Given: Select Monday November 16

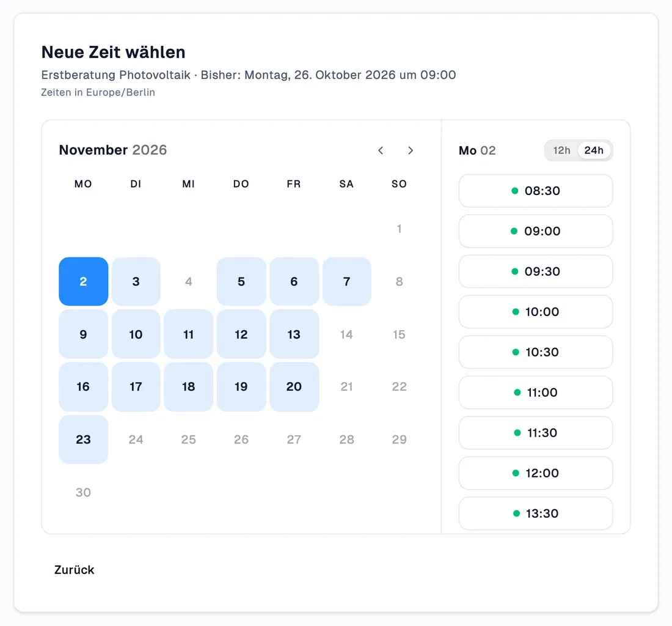Looking at the screenshot, I should coord(84,387).
